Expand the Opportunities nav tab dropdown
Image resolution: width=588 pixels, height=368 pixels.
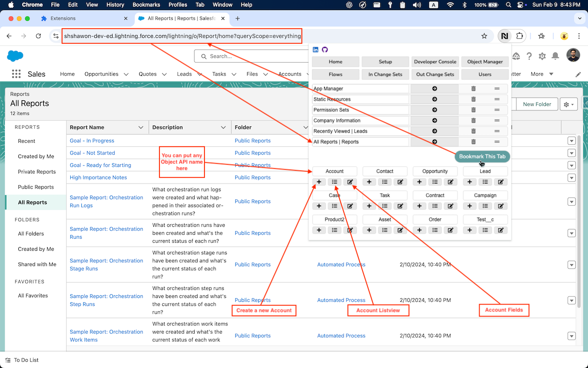(x=126, y=74)
